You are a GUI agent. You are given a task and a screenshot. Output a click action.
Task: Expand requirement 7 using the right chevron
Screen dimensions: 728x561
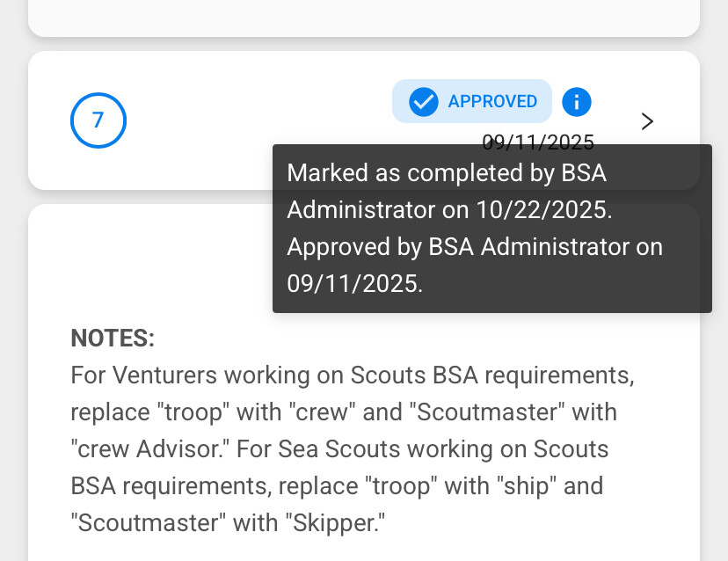click(x=647, y=121)
